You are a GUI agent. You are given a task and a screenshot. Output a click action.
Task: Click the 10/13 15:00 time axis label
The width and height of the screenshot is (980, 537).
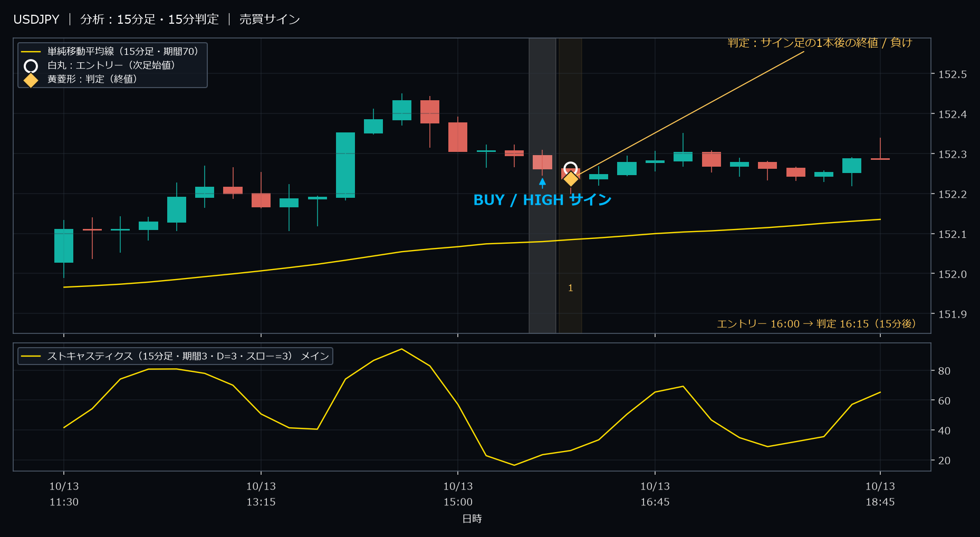(458, 494)
